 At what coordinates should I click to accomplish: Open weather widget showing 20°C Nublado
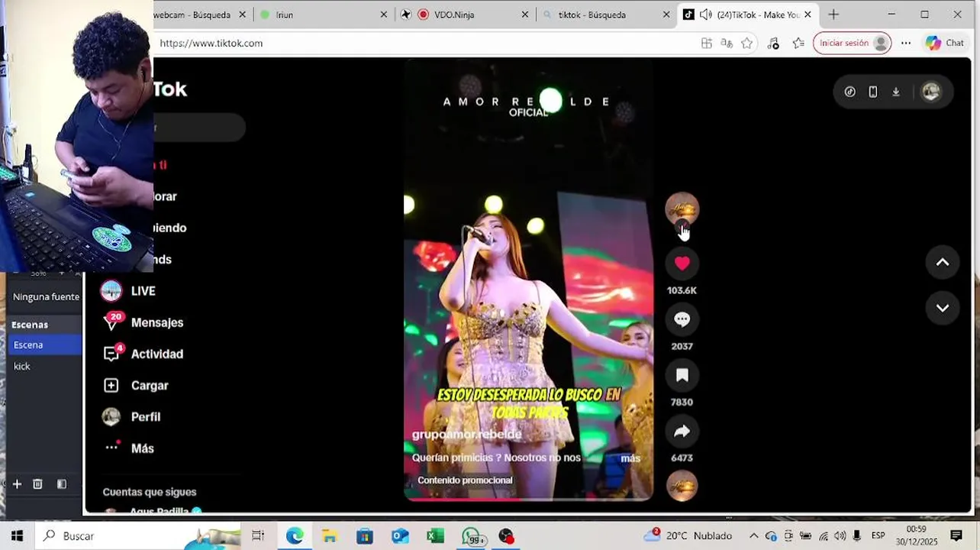pos(688,535)
